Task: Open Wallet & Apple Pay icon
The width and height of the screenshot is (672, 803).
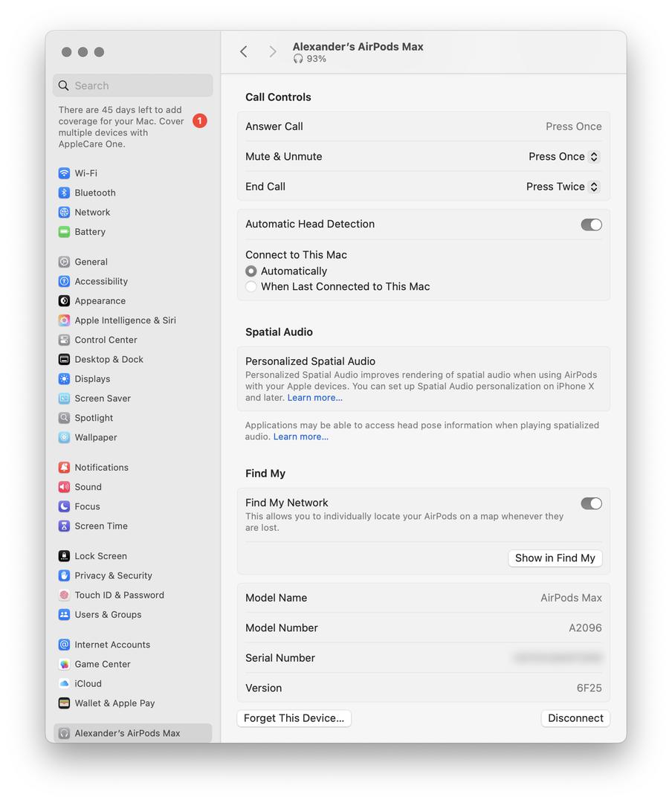Action: tap(64, 703)
